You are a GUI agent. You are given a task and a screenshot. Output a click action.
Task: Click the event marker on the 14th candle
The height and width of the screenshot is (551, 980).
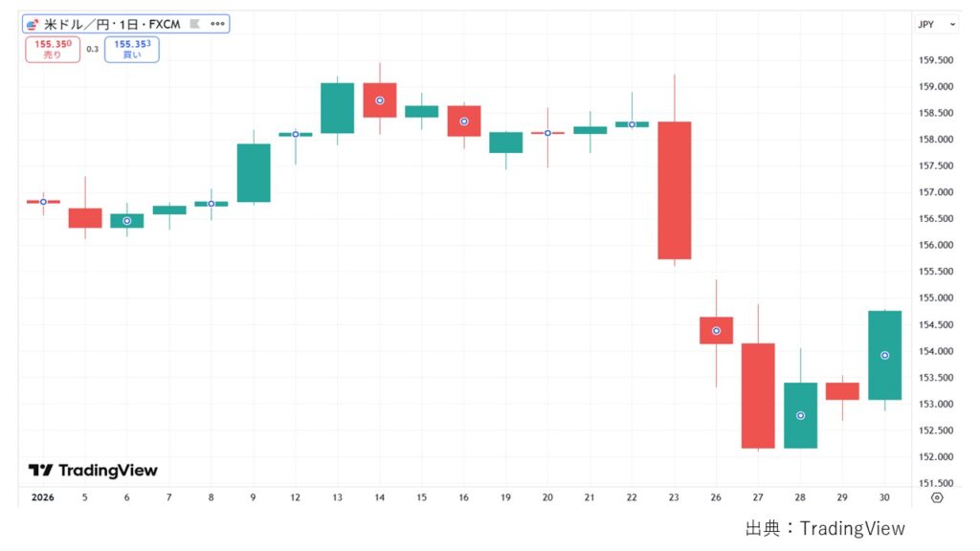(380, 100)
